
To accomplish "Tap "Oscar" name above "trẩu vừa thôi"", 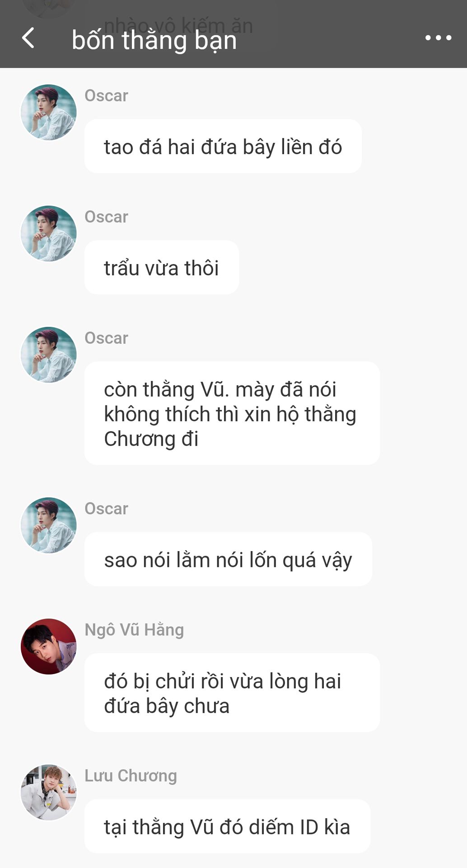I will point(106,217).
